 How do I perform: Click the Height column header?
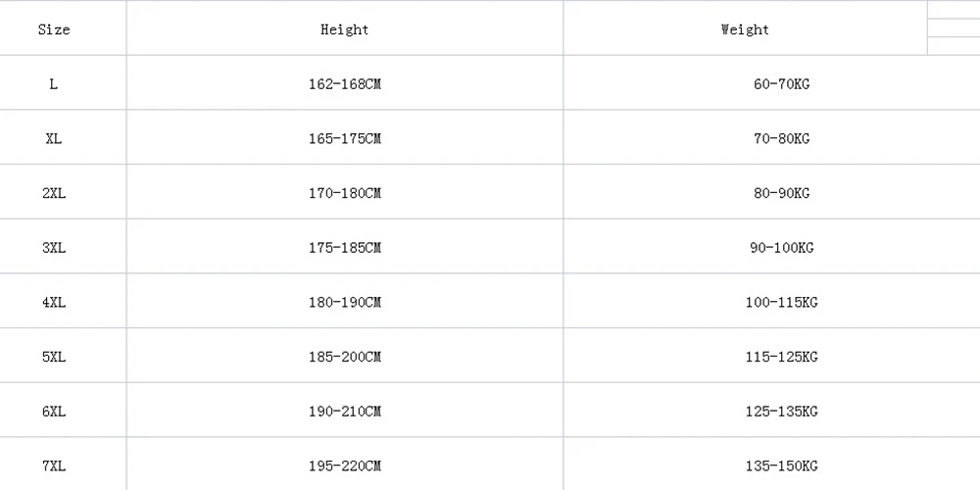(x=344, y=29)
